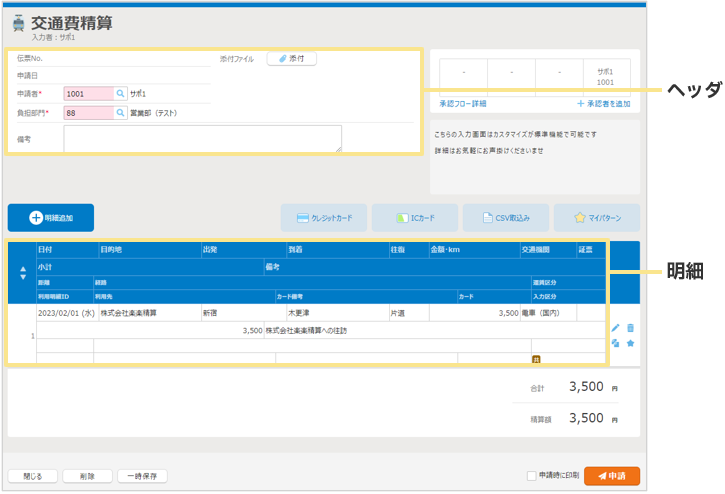Click the star icon on row 1

click(x=631, y=343)
